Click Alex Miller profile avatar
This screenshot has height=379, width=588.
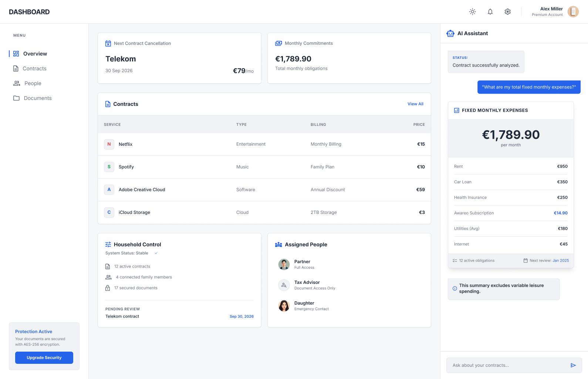pos(573,12)
